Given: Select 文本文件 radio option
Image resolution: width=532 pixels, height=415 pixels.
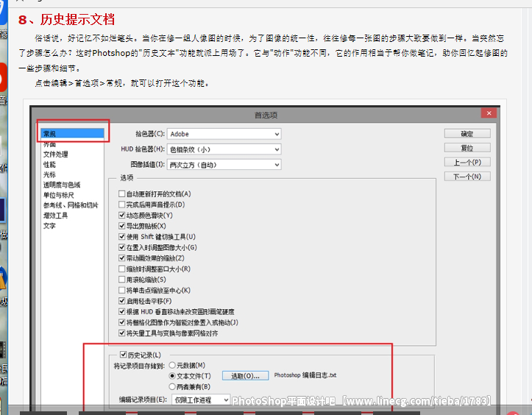Looking at the screenshot, I should 172,376.
